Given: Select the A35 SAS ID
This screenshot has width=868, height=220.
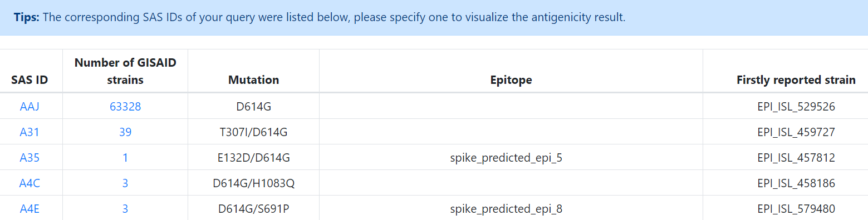Looking at the screenshot, I should pyautogui.click(x=30, y=158).
